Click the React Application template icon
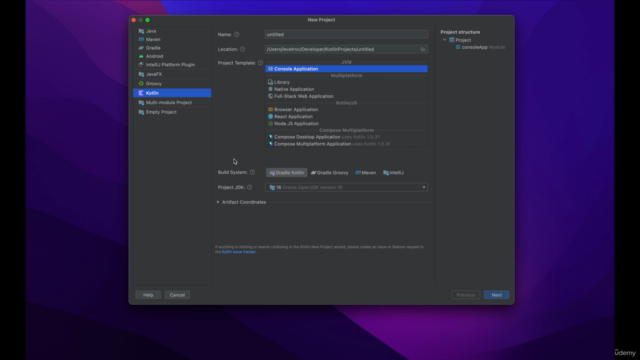The height and width of the screenshot is (360, 640). click(270, 116)
